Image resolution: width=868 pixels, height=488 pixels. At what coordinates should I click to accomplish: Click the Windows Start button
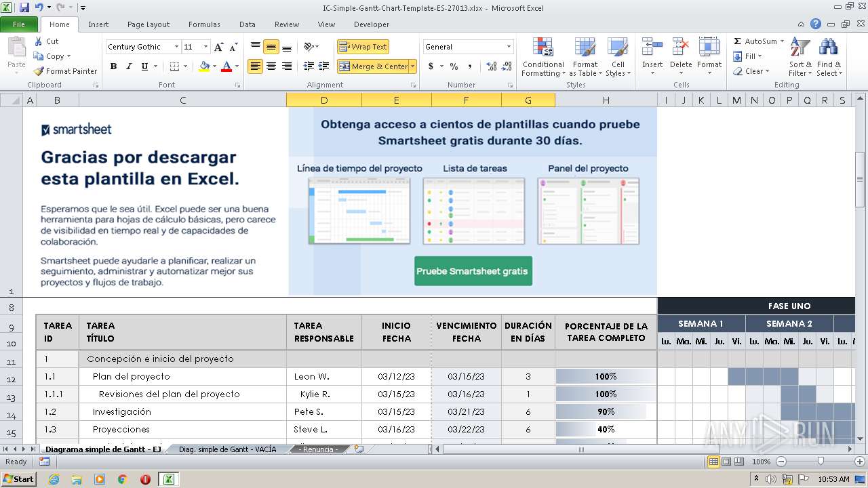click(19, 479)
